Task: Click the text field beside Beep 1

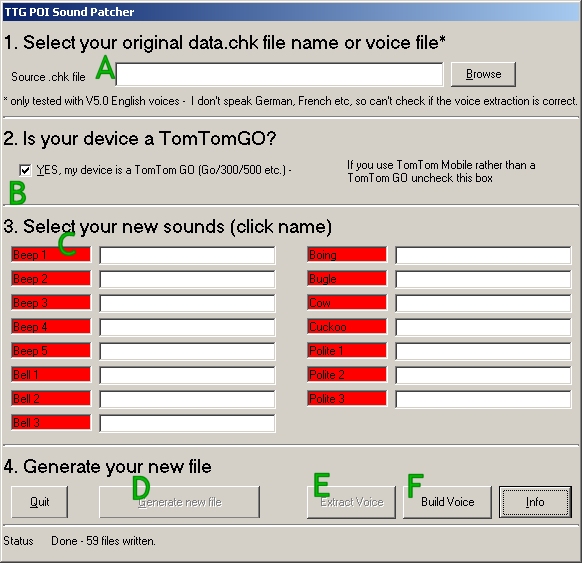Action: click(187, 255)
